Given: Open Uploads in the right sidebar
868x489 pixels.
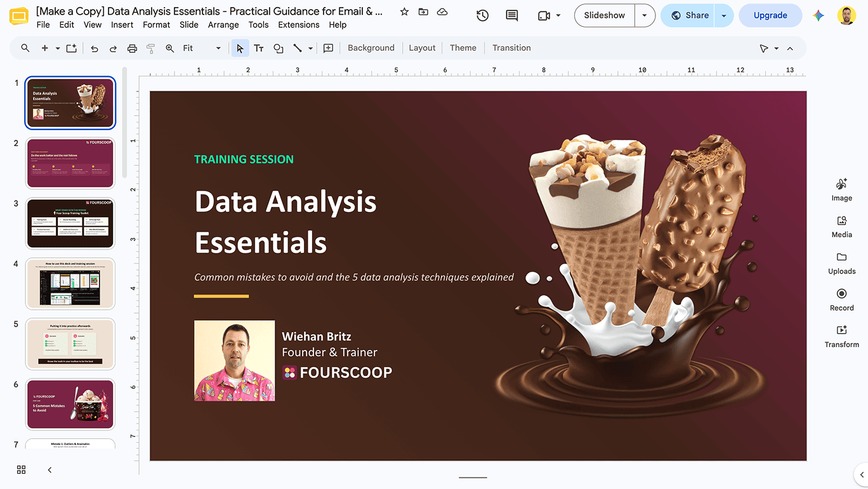Looking at the screenshot, I should (842, 263).
